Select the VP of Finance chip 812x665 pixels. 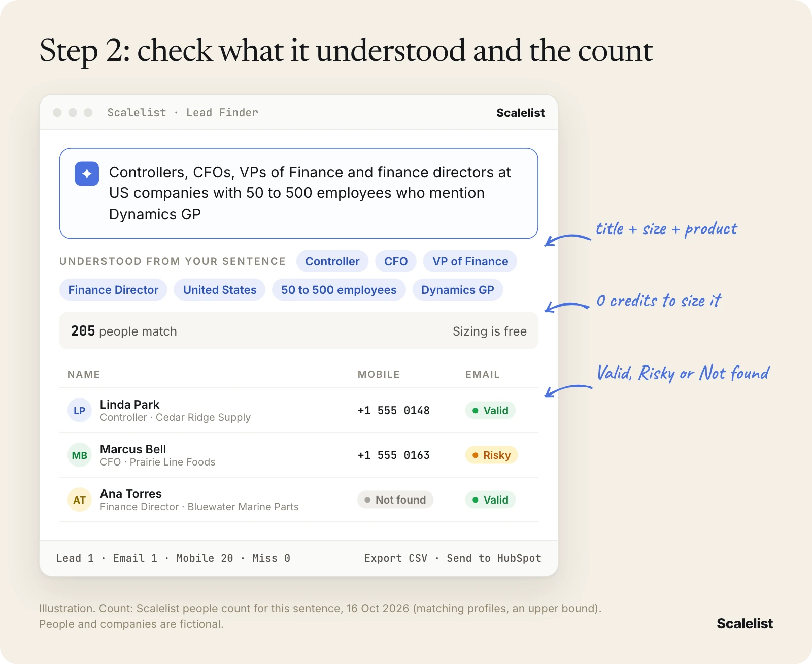(470, 261)
